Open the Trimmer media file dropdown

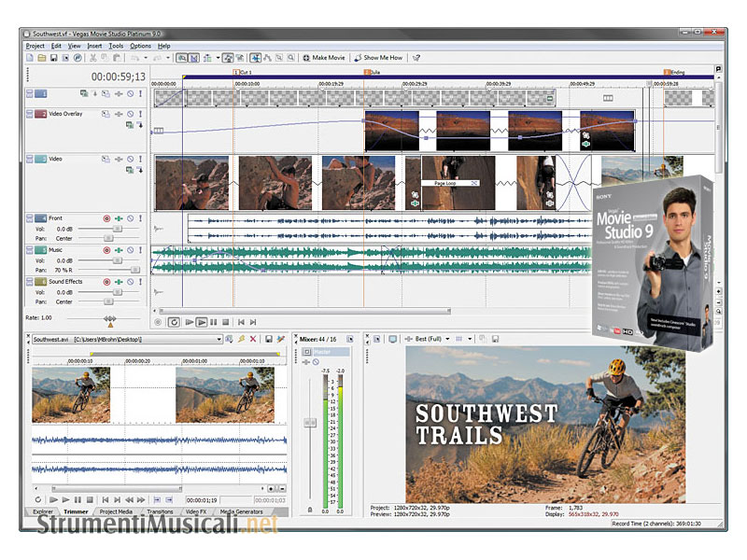[219, 340]
